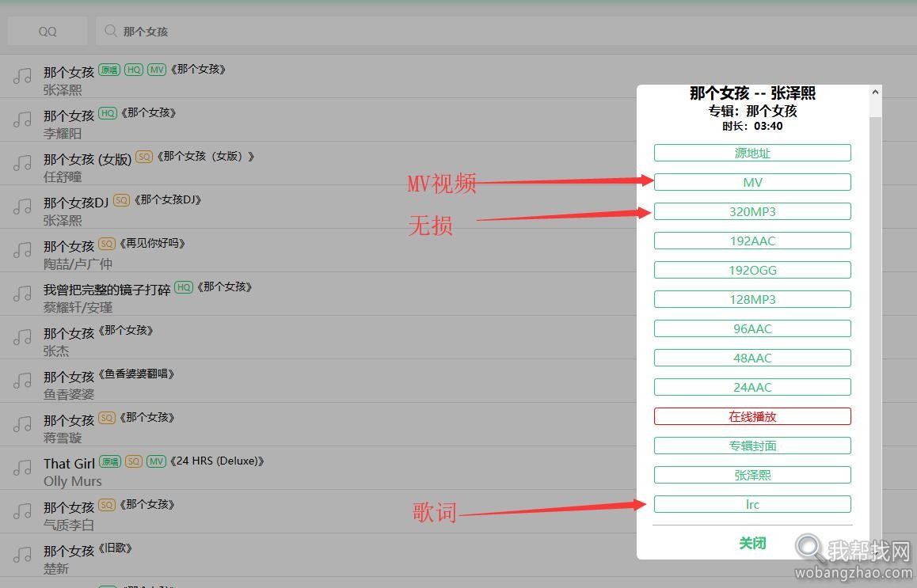917x588 pixels.
Task: Click the music note icon for 那个女孩DJ
Action: click(x=22, y=207)
